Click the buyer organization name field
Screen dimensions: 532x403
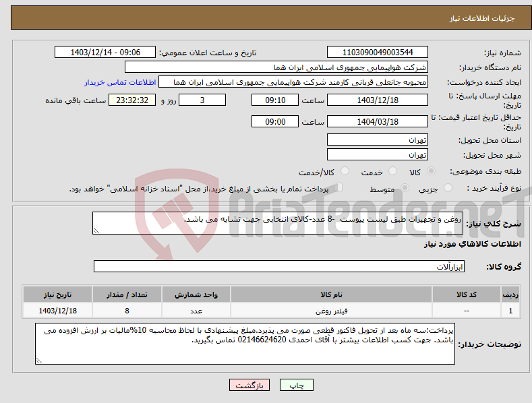tap(276, 67)
